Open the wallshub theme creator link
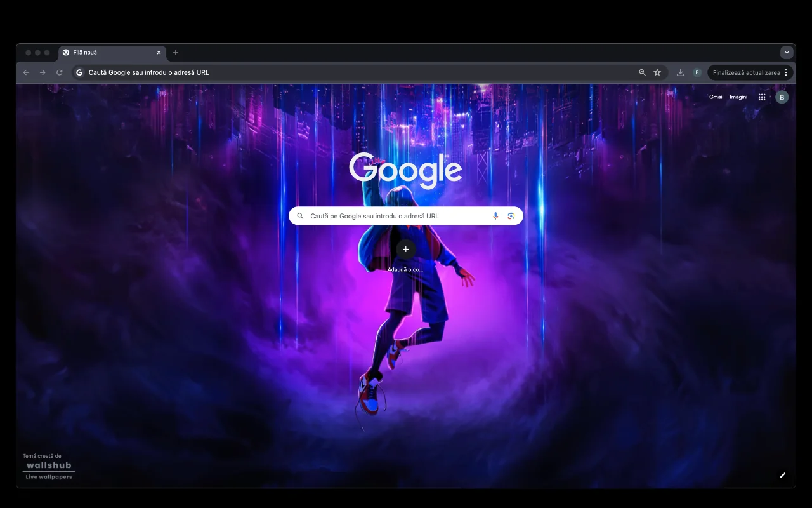This screenshot has width=812, height=508. point(49,469)
